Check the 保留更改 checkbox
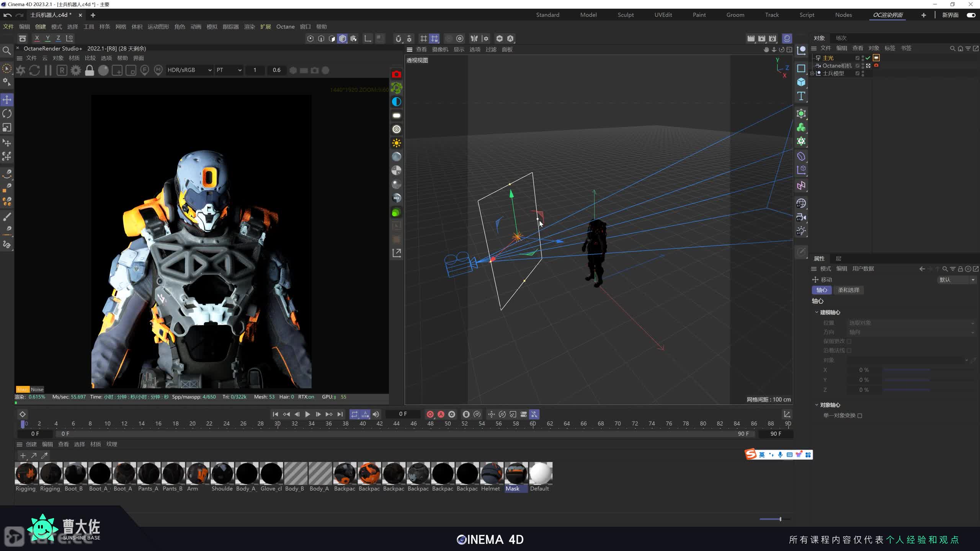Screen dimensions: 980x551 (849, 341)
